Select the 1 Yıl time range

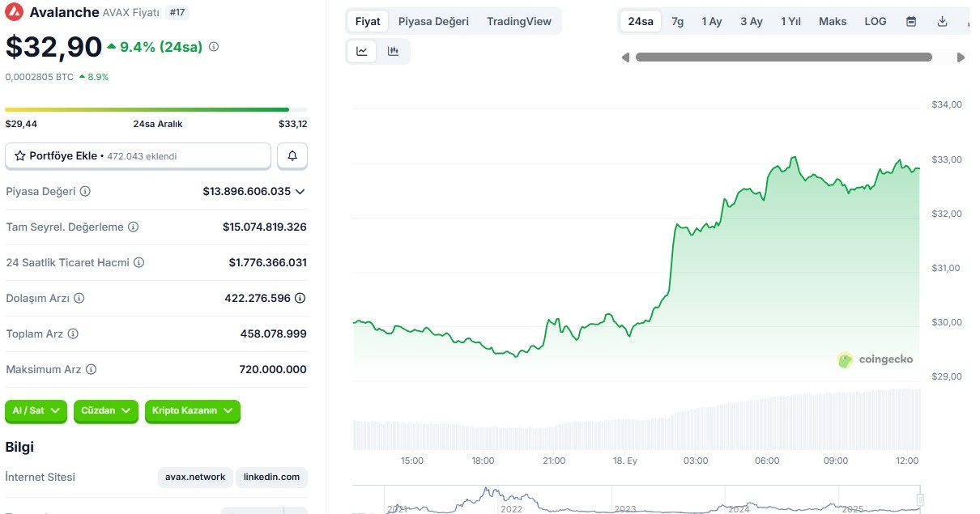pyautogui.click(x=790, y=22)
